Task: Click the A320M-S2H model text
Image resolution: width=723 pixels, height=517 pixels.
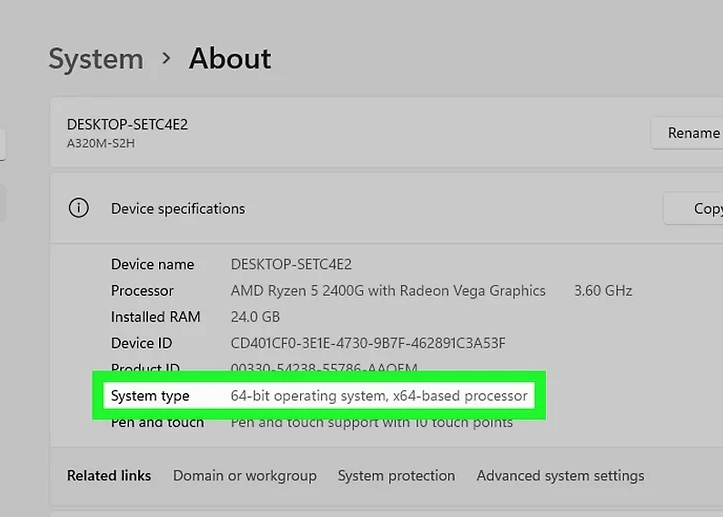Action: (101, 143)
